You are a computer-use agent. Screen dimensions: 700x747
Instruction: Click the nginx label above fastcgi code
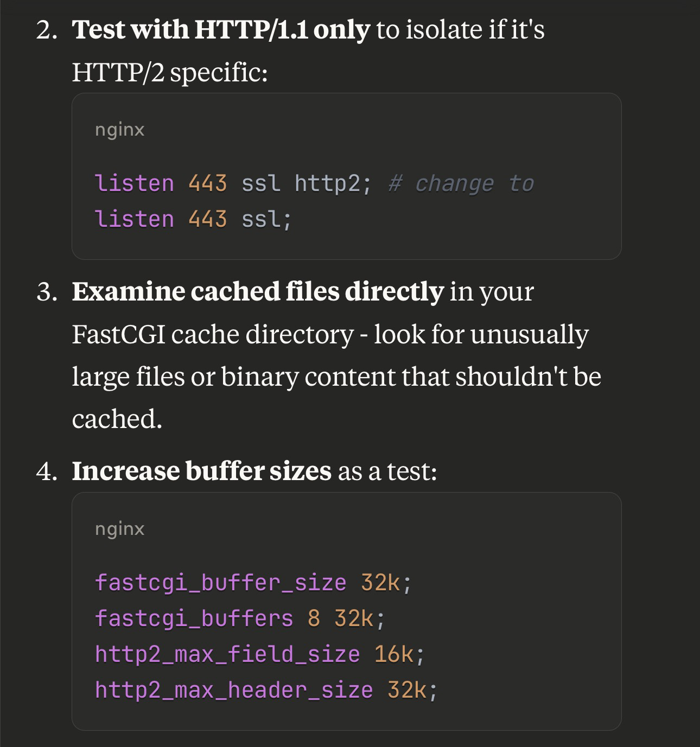tap(120, 529)
